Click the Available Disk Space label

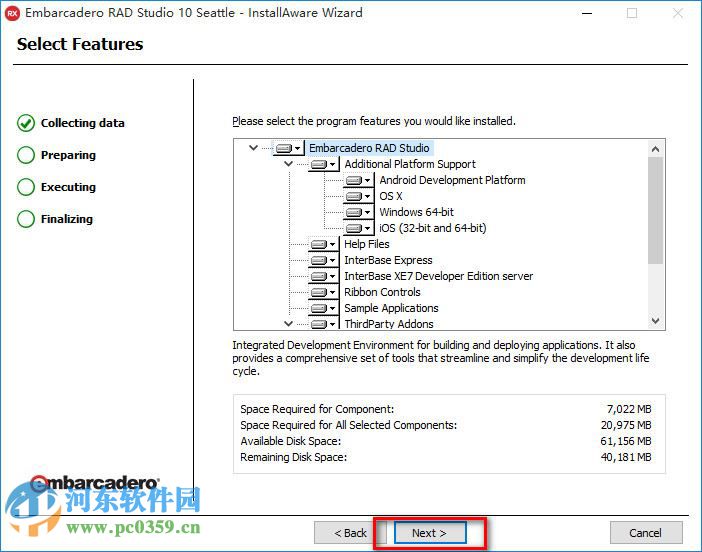291,441
